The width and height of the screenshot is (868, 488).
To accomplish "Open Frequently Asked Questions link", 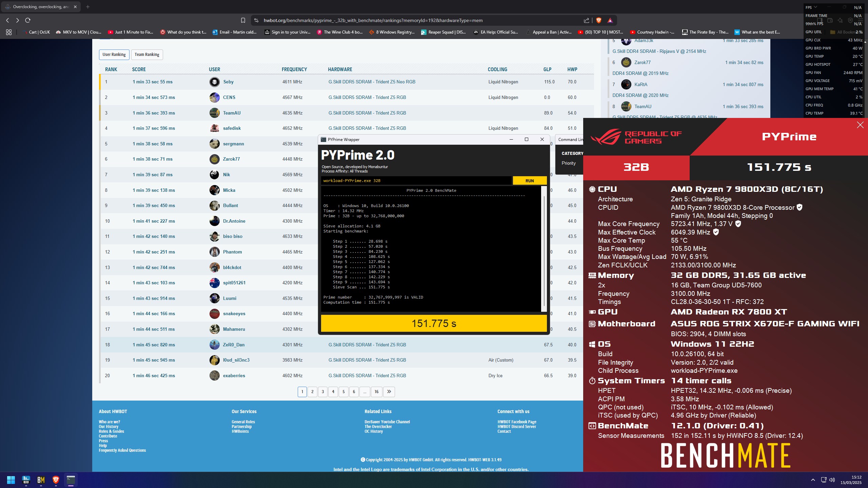I will pyautogui.click(x=122, y=450).
